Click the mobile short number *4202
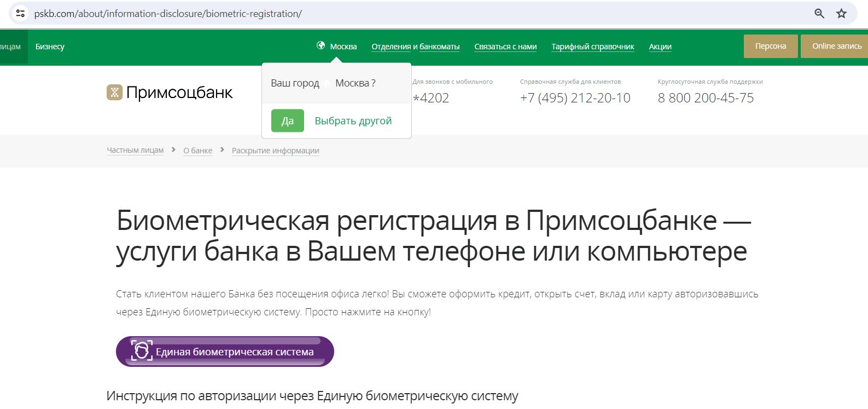868x409 pixels. tap(431, 98)
